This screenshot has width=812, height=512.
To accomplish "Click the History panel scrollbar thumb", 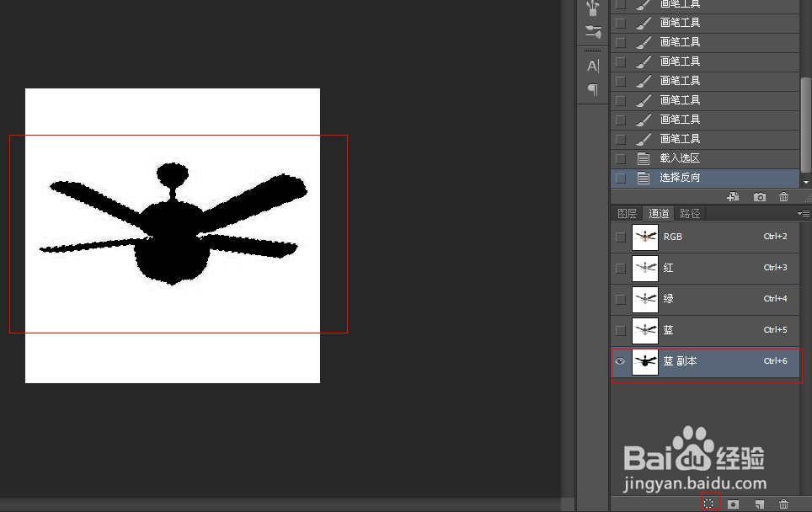I will (806, 125).
